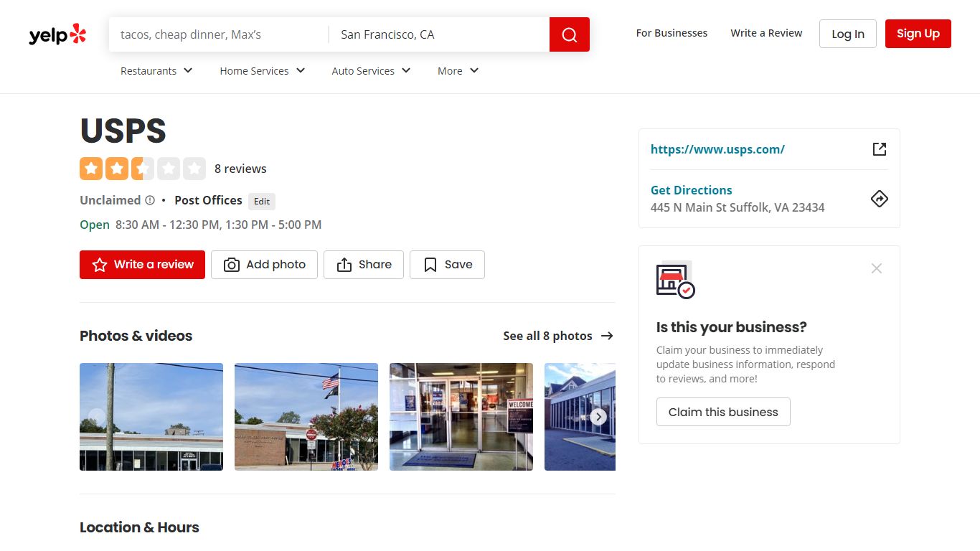
Task: Click the San Francisco, CA location field
Action: (439, 34)
